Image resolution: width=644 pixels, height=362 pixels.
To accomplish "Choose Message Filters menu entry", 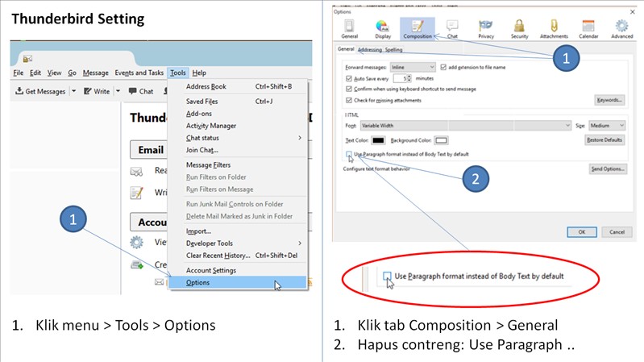I will (238, 164).
